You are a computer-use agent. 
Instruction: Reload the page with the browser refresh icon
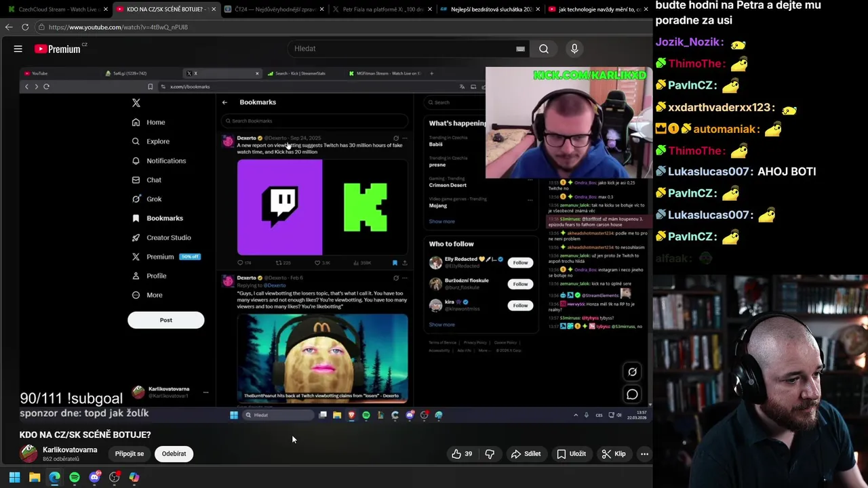25,27
